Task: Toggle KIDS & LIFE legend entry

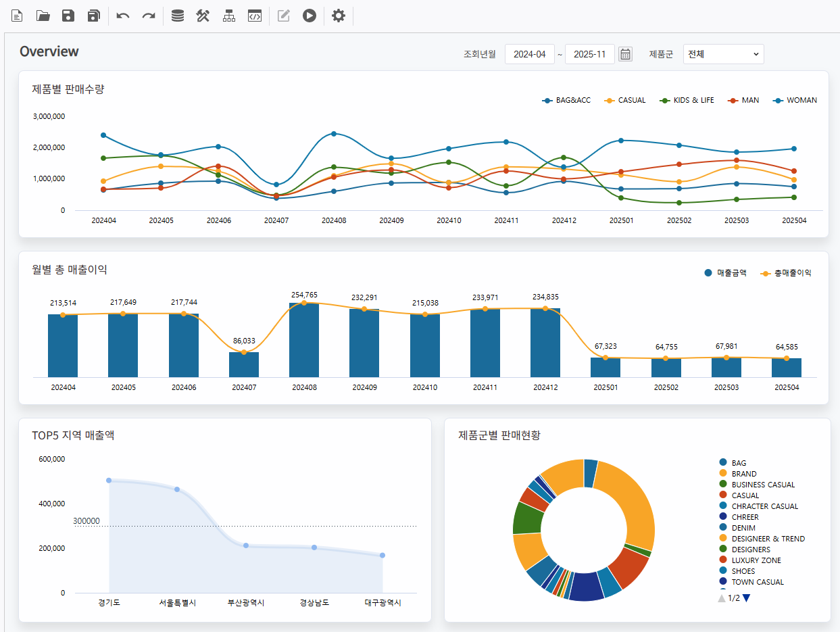Action: pos(687,100)
